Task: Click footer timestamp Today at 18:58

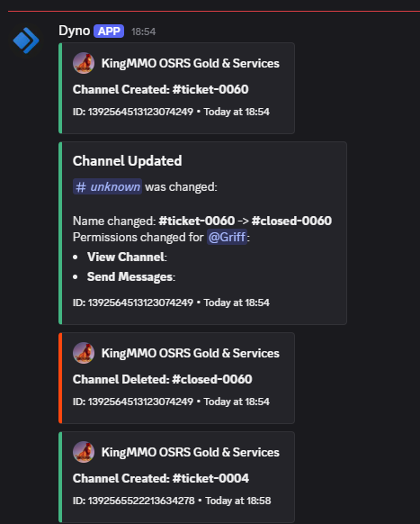Action: pyautogui.click(x=238, y=501)
